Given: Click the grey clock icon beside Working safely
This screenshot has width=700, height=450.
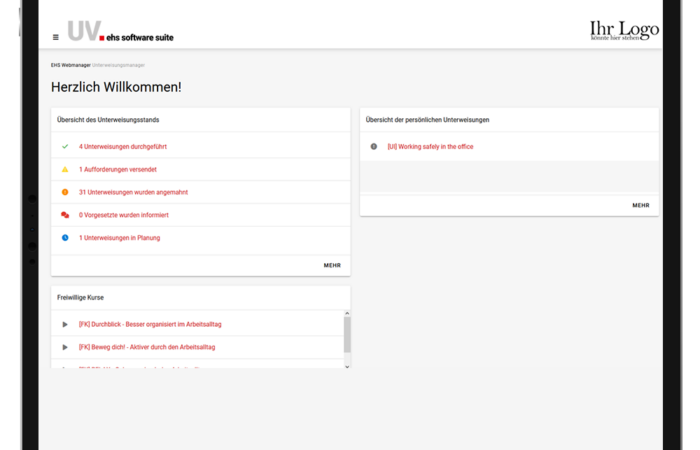Looking at the screenshot, I should [x=374, y=146].
